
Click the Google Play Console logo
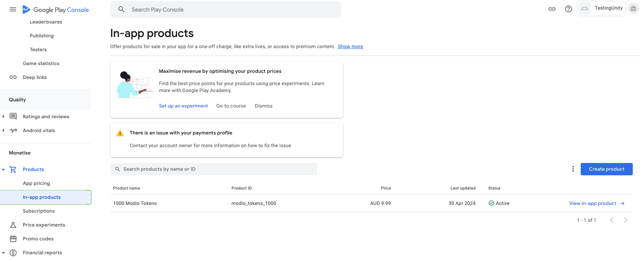tap(56, 10)
